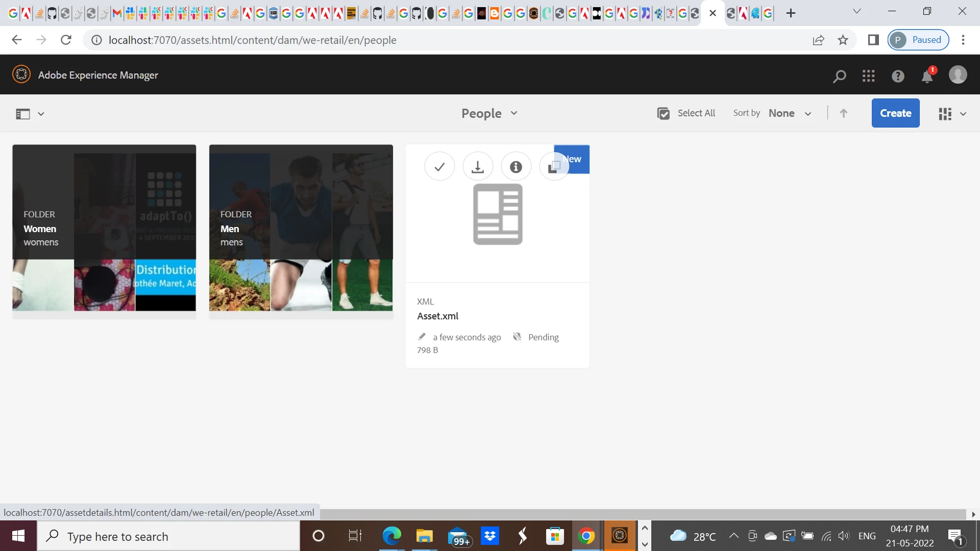Click the copy quick action on Asset.xml
The image size is (980, 551).
click(554, 167)
